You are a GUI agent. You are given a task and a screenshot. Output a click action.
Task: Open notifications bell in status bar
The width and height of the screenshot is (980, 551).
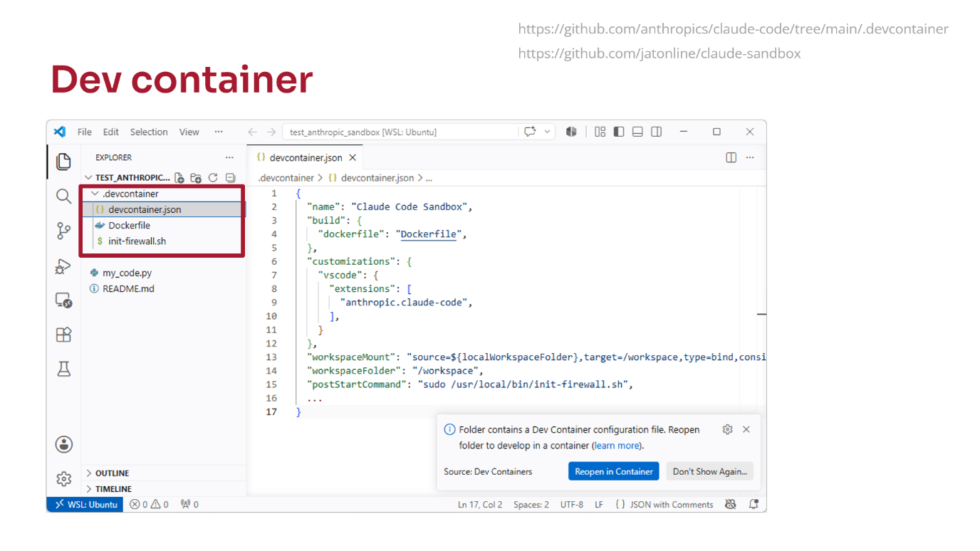(x=754, y=504)
